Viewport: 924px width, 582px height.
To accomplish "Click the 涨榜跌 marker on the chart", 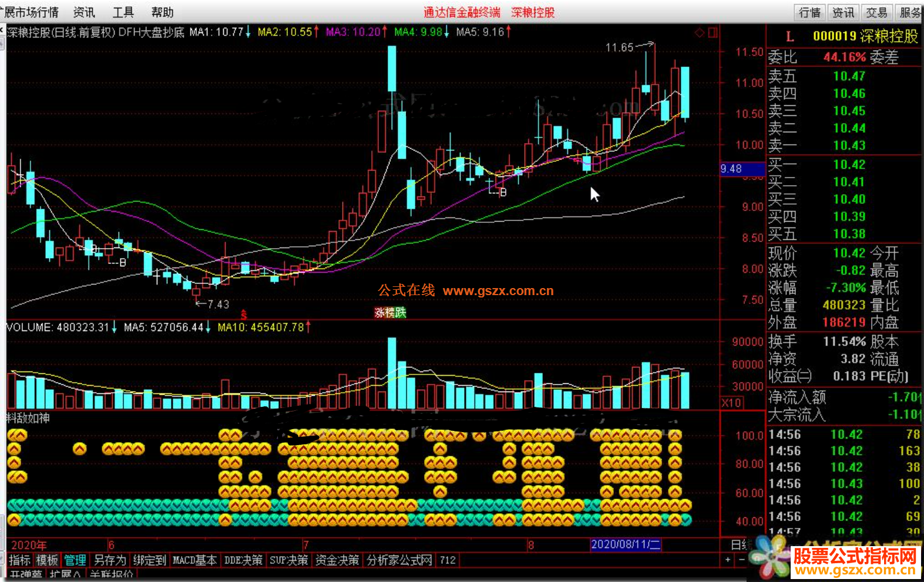I will pos(390,313).
